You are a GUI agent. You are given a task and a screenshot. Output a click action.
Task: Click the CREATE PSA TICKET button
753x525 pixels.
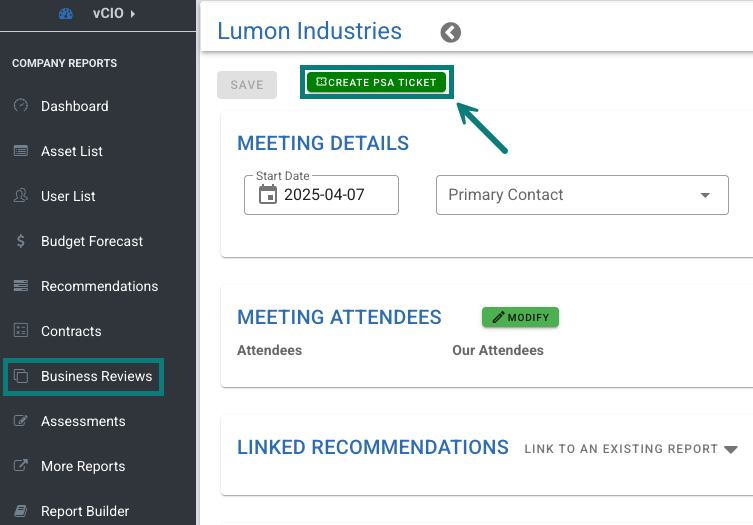click(x=376, y=82)
